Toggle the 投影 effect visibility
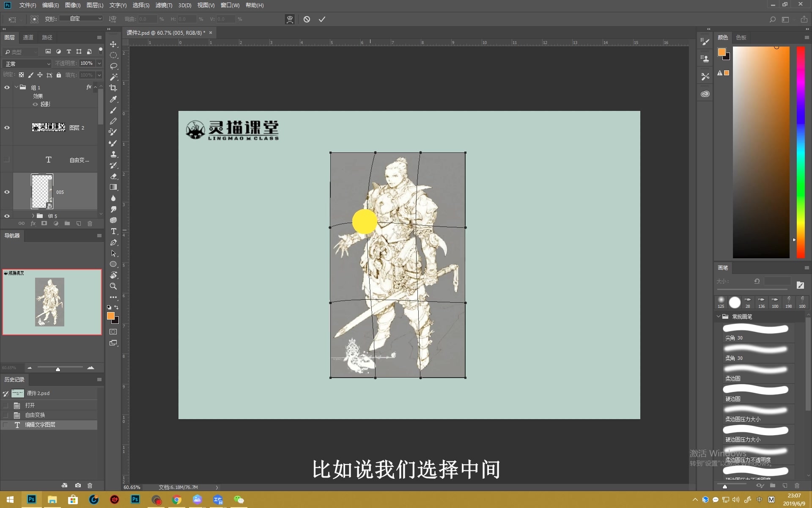Viewport: 812px width, 508px height. 35,104
